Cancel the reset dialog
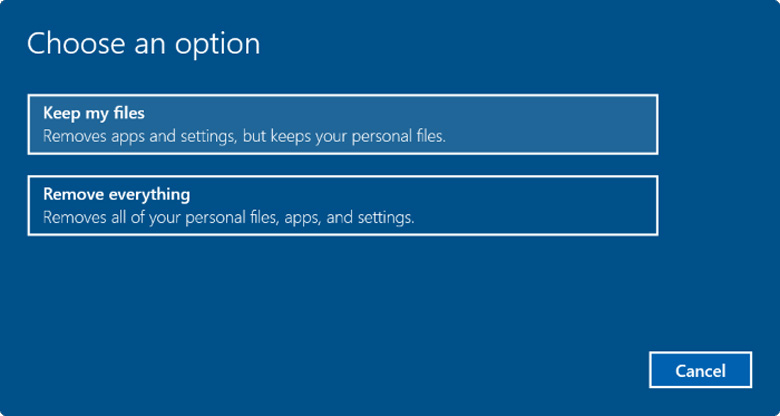 click(700, 371)
